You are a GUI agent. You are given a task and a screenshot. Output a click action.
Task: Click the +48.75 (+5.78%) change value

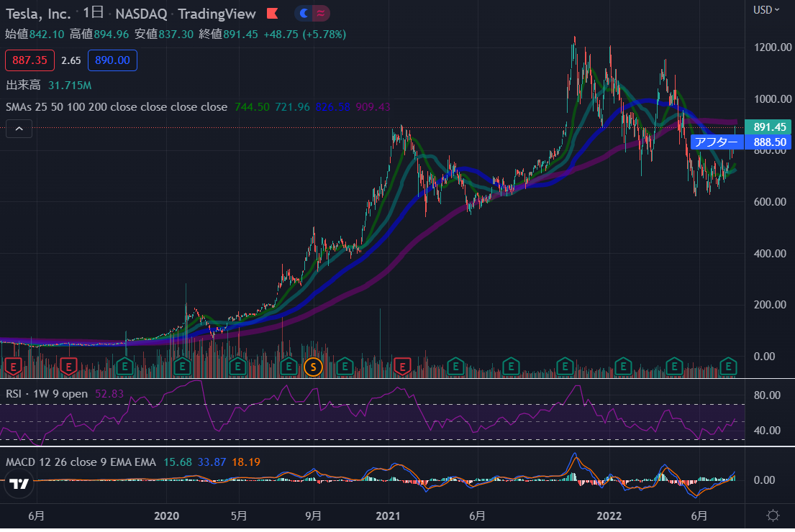[x=305, y=35]
